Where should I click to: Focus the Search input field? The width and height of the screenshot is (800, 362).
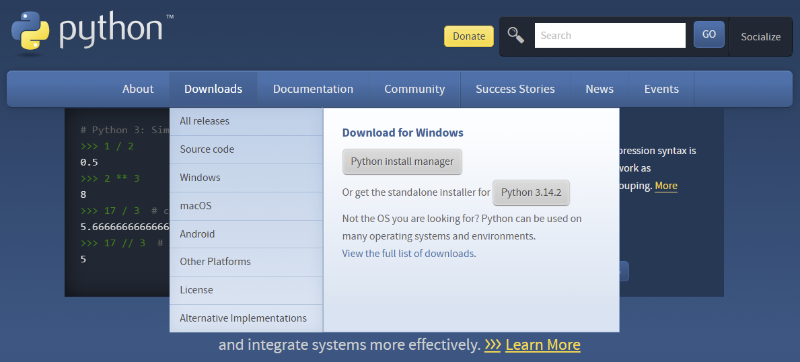[x=610, y=36]
